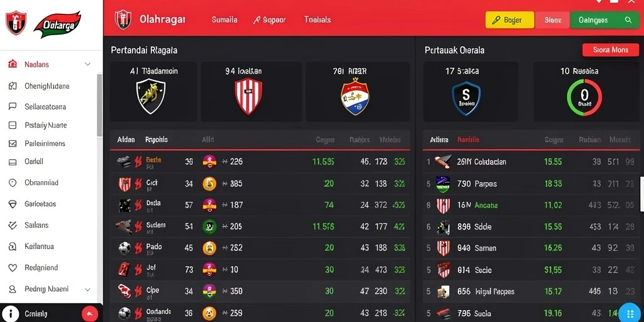Click the Slene red button
Screen dimensions: 644x322
(552, 19)
